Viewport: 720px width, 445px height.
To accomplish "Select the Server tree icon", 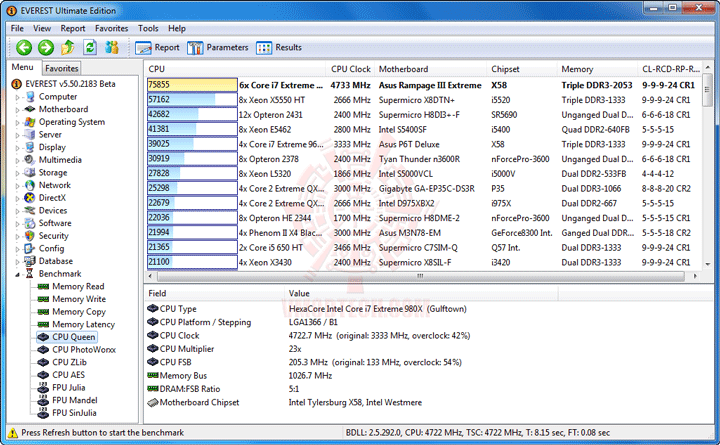I will pyautogui.click(x=30, y=135).
